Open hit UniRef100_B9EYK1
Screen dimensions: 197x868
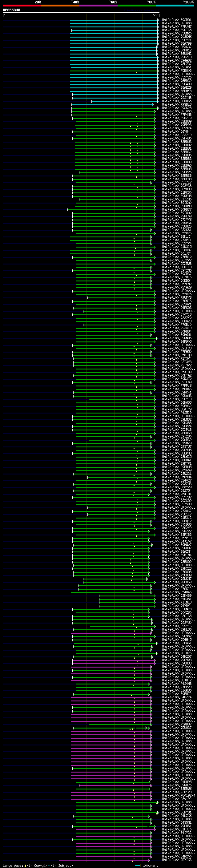(177, 40)
